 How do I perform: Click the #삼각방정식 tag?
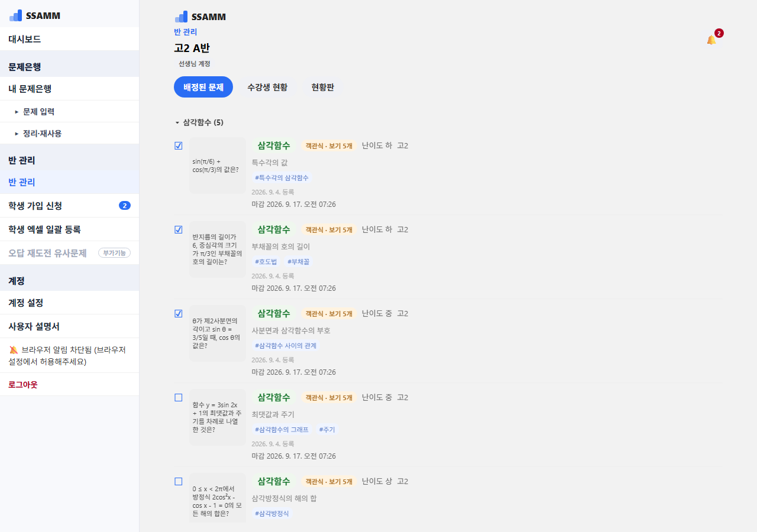[272, 513]
